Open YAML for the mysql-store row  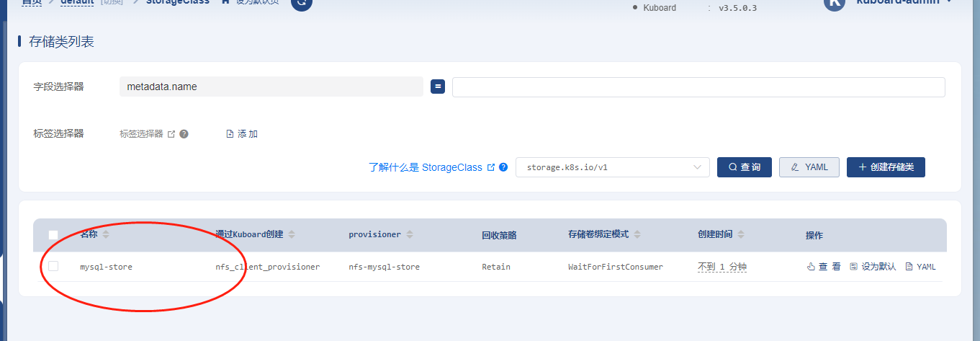click(920, 267)
